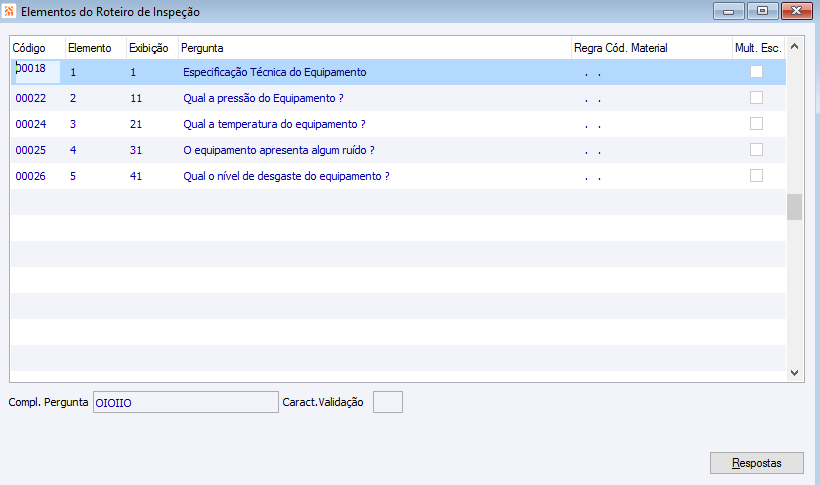Viewport: 820px width, 485px height.
Task: Select code cell 00026
Action: click(x=31, y=176)
